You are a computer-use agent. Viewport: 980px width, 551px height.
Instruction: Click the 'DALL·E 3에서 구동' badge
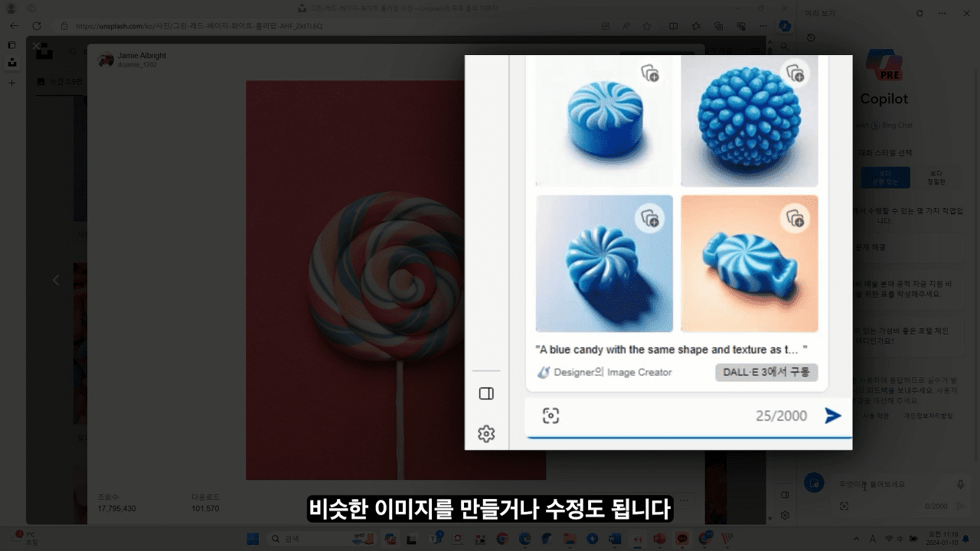coord(766,372)
